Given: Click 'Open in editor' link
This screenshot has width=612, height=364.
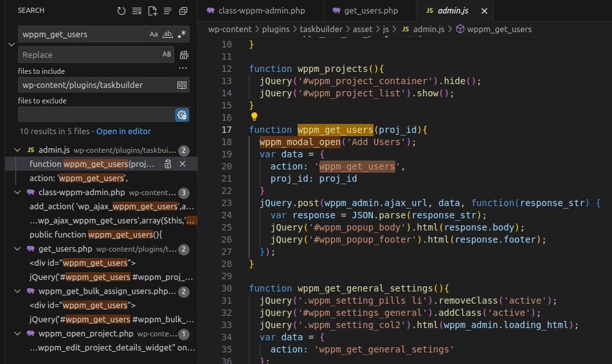Looking at the screenshot, I should pyautogui.click(x=123, y=131).
